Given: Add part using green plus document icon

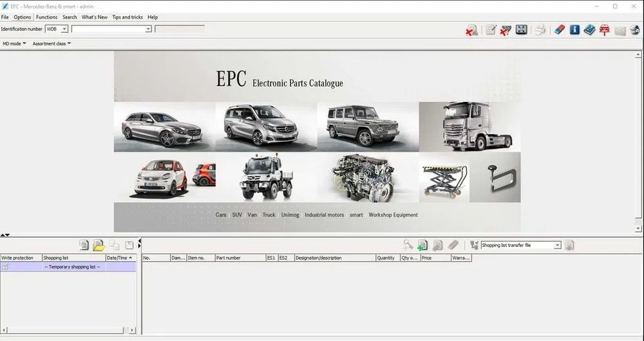Looking at the screenshot, I should pyautogui.click(x=423, y=245).
